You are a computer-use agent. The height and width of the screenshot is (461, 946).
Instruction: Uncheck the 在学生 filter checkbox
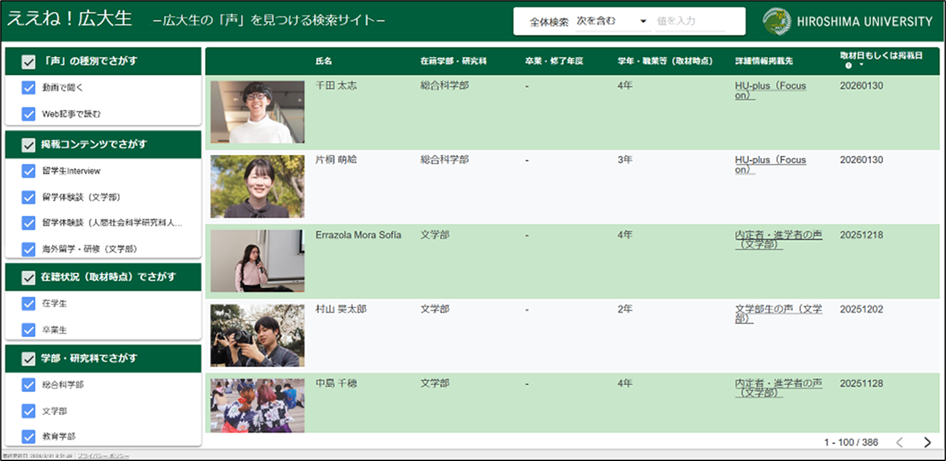point(28,303)
